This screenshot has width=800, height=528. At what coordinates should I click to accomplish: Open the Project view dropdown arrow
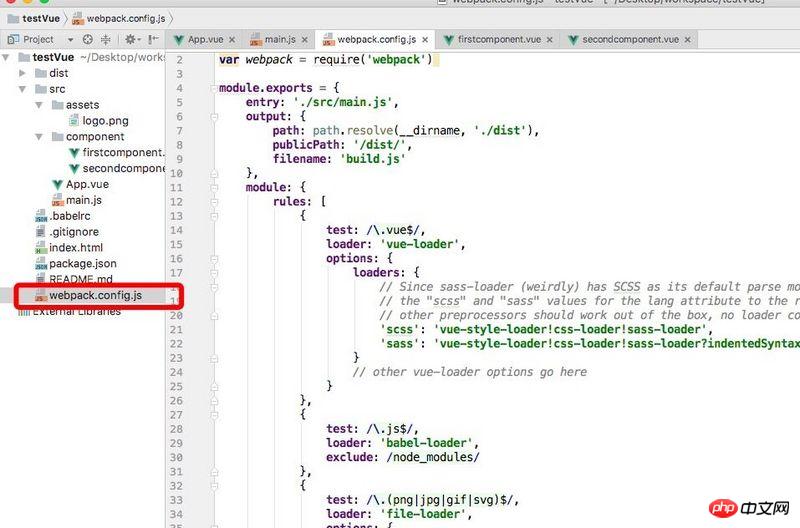(x=70, y=40)
